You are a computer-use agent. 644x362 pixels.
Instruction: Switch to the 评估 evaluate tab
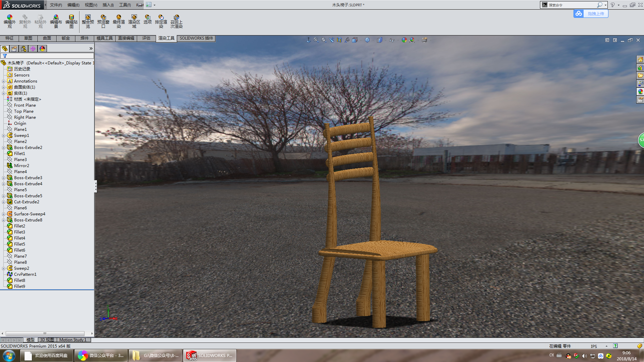[146, 38]
